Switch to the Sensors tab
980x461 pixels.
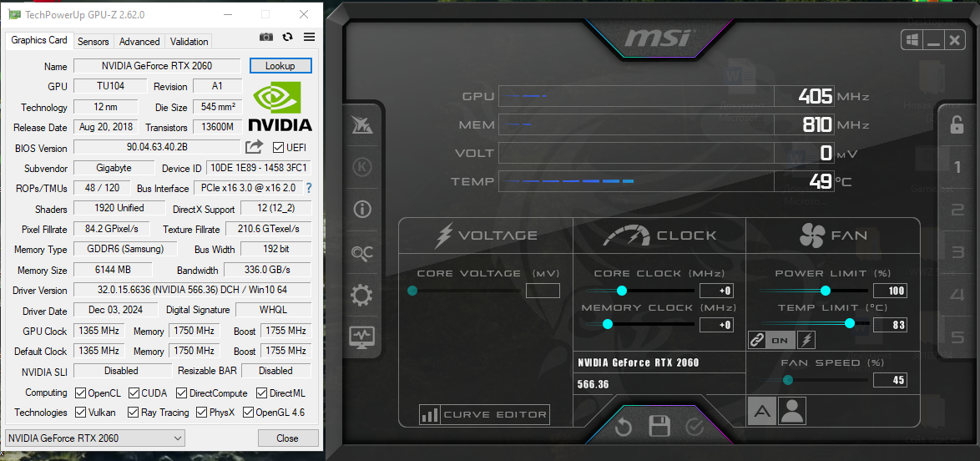coord(93,41)
